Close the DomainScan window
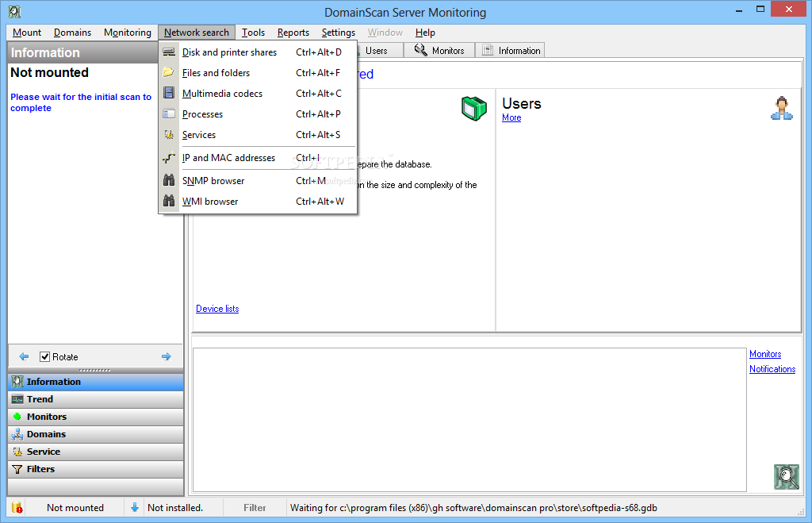 click(789, 9)
